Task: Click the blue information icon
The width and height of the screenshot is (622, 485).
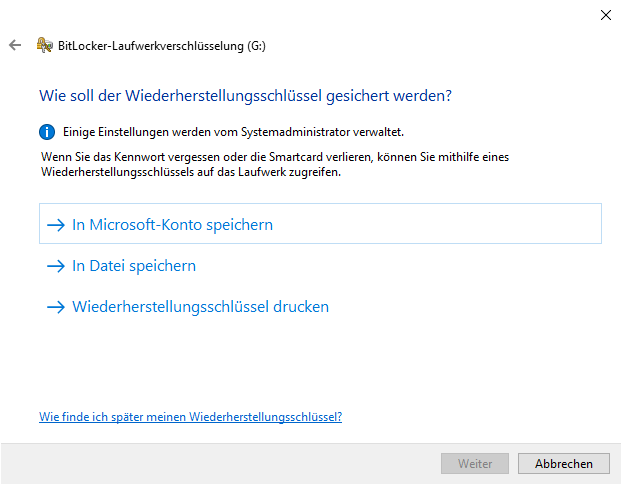Action: 46,131
